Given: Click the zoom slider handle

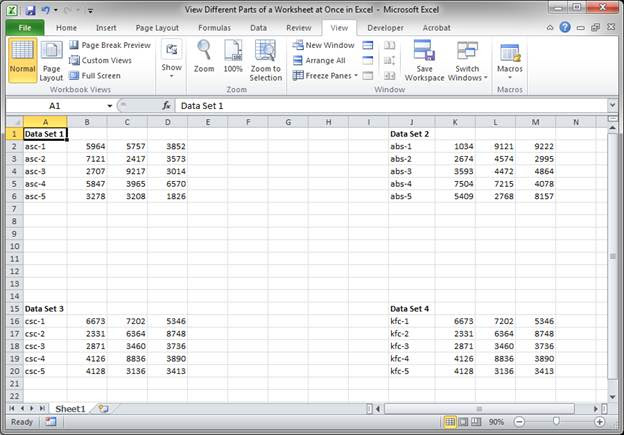Looking at the screenshot, I should (x=556, y=421).
